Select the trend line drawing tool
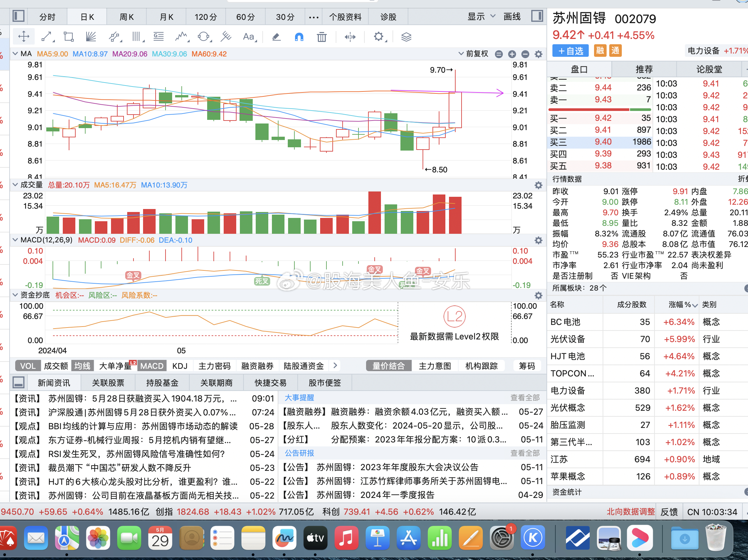 [46, 37]
